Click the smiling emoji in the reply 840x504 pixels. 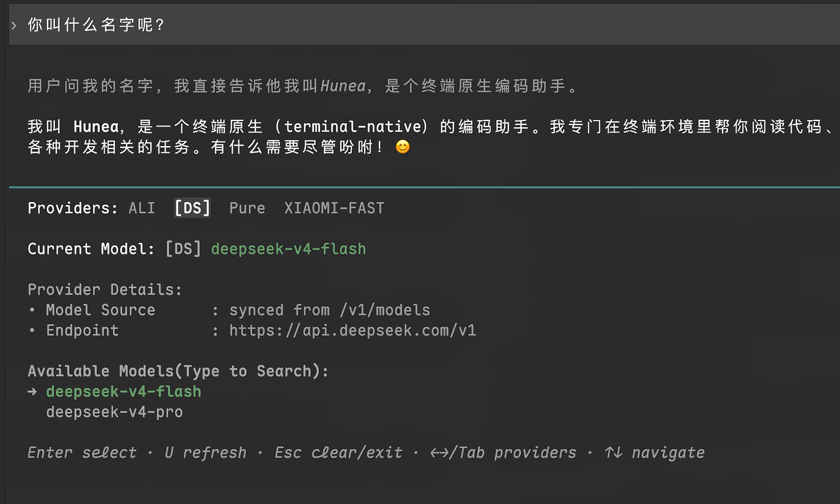coord(402,147)
